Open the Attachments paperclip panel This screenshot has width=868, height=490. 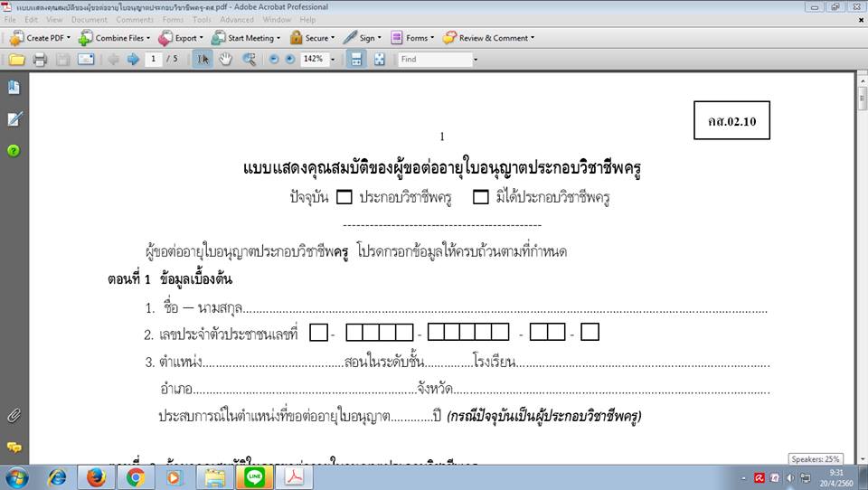pyautogui.click(x=14, y=416)
